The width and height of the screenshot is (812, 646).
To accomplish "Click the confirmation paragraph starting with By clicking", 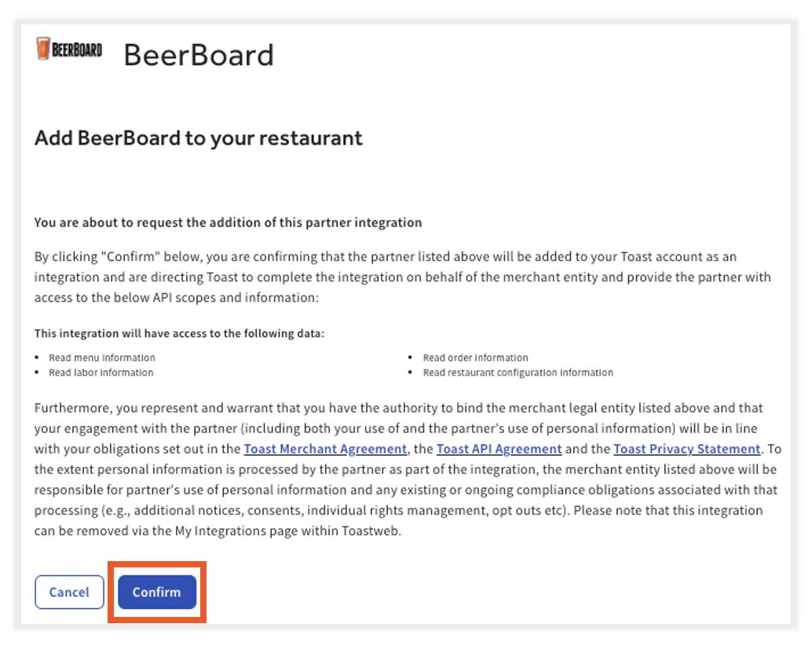I will pyautogui.click(x=402, y=277).
